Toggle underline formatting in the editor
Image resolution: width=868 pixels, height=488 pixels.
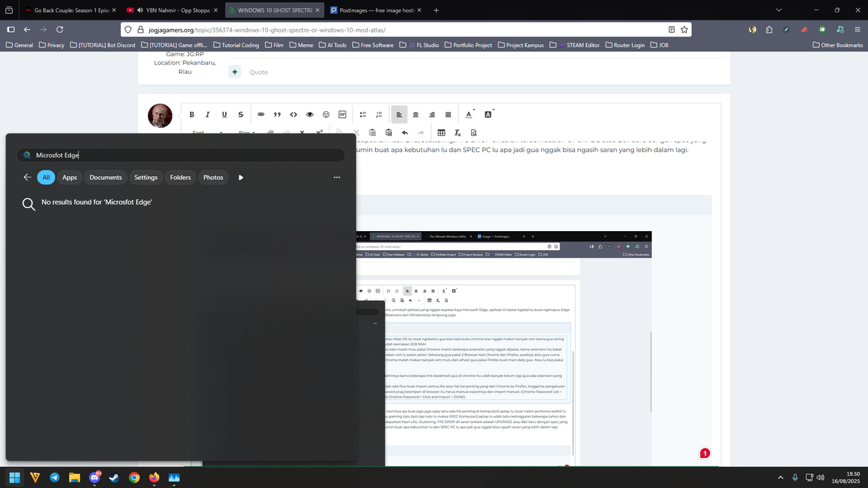tap(224, 115)
